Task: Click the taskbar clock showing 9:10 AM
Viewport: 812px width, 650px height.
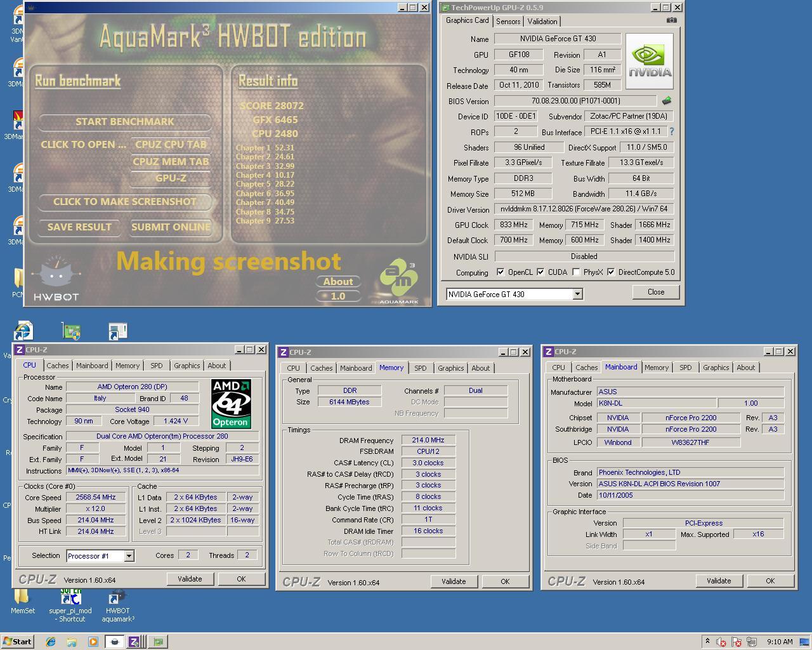Action: pos(780,642)
